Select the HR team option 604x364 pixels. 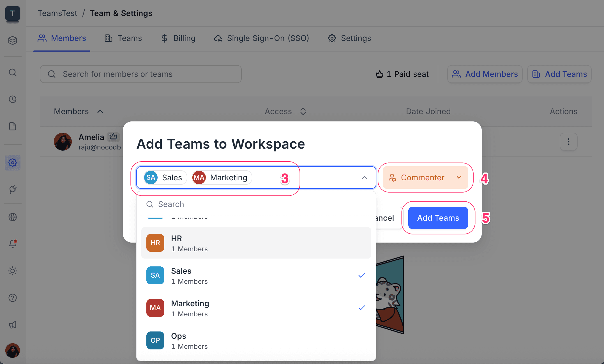point(256,243)
